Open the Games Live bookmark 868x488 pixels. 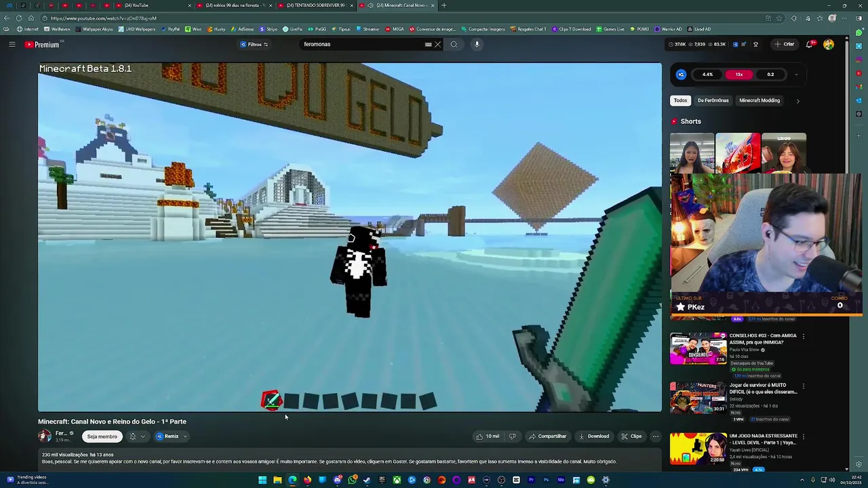[x=610, y=29]
